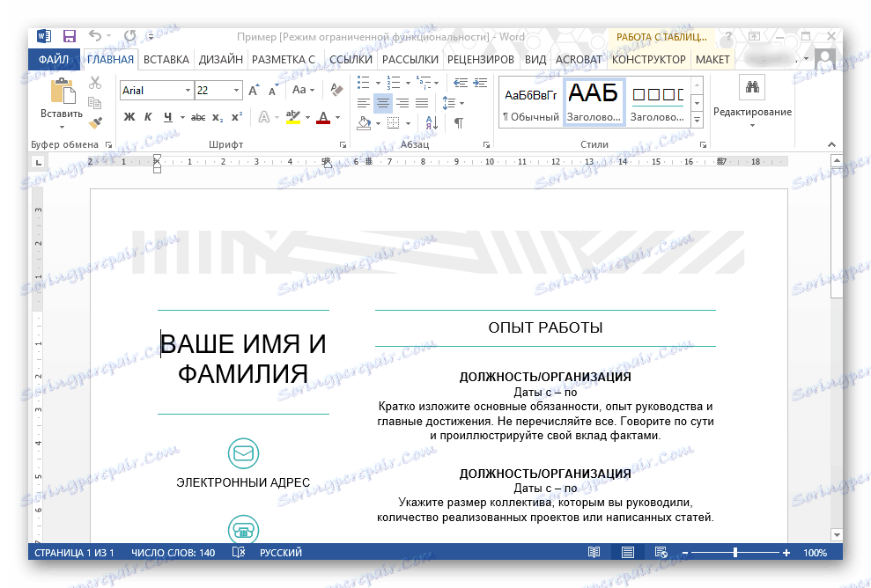Image resolution: width=871 pixels, height=588 pixels.
Task: Click the Sort A-Z icon
Action: (x=432, y=122)
